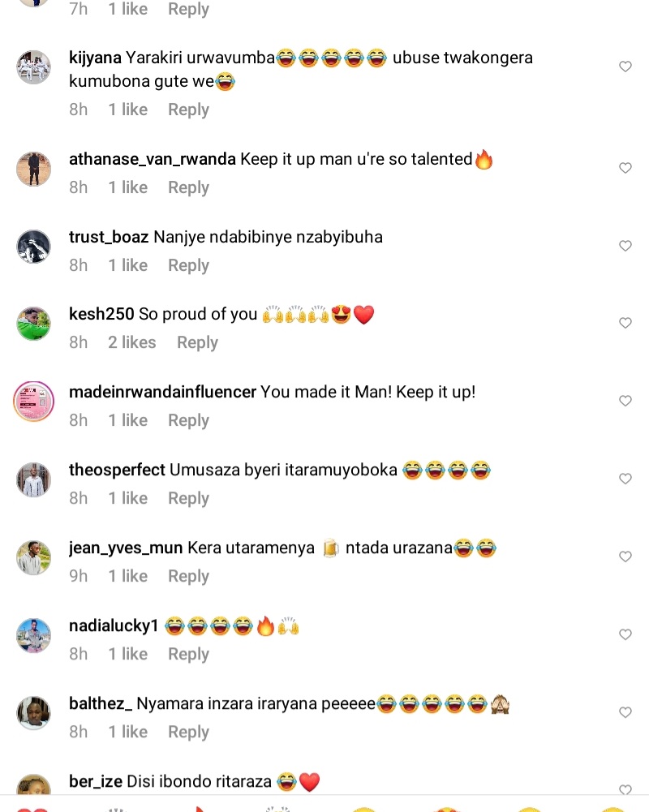This screenshot has height=812, width=649.
Task: Heart the kesh250 comment
Action: [x=625, y=323]
